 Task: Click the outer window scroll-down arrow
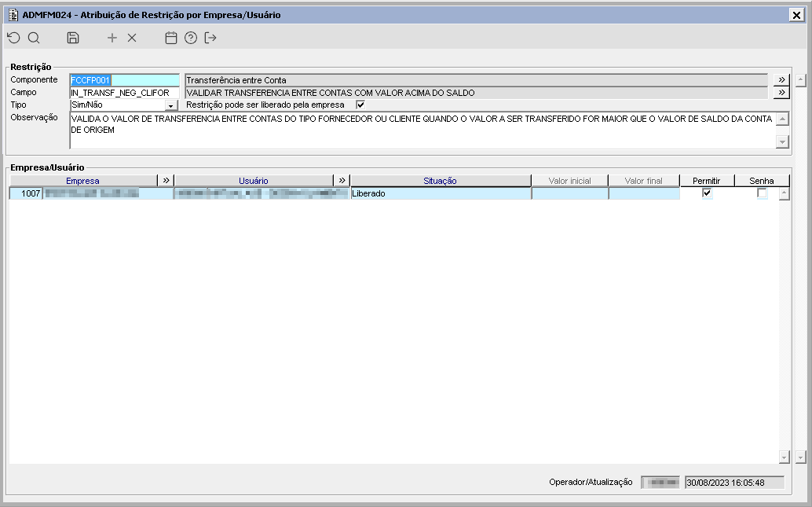pyautogui.click(x=800, y=457)
